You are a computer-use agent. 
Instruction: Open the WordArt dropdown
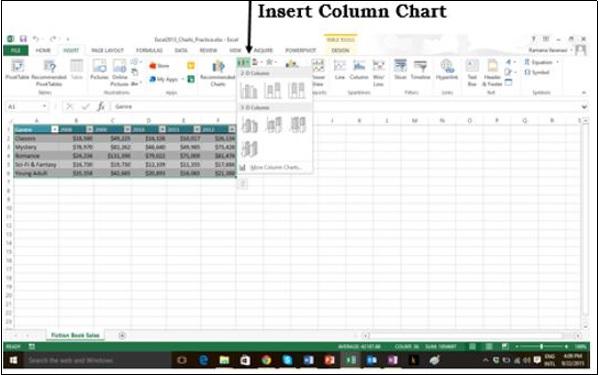(510, 62)
